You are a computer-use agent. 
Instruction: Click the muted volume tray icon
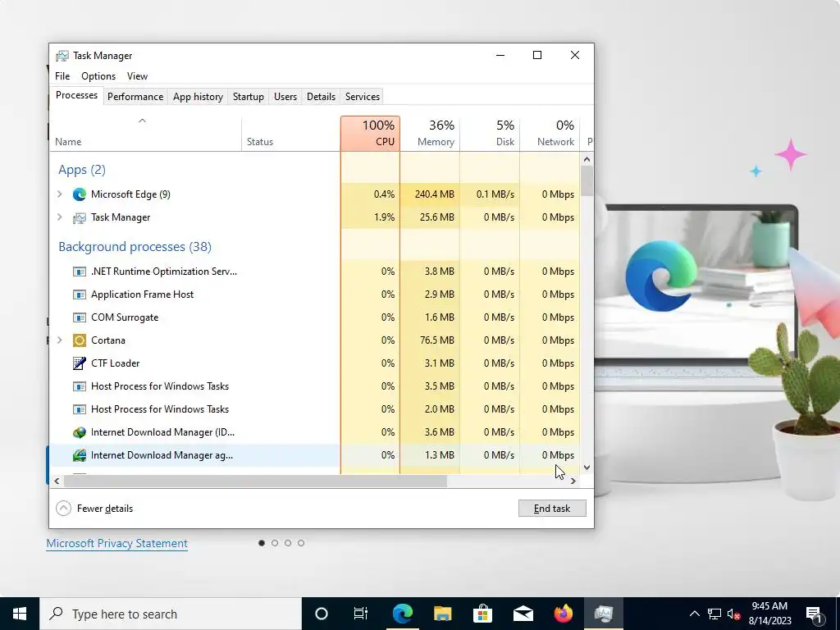(x=734, y=614)
